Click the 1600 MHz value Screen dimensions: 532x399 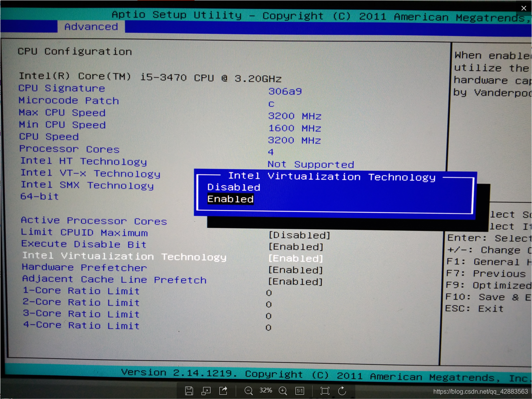click(x=295, y=128)
